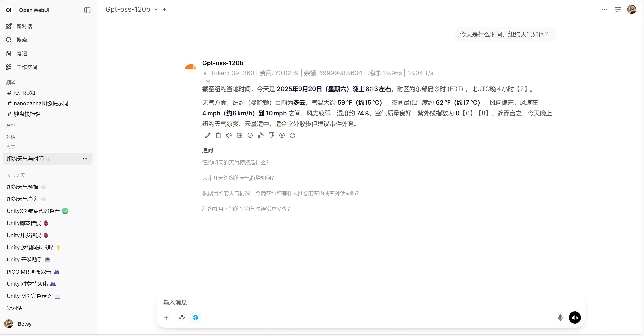
Task: Edit the assistant response with pencil icon
Action: click(208, 135)
